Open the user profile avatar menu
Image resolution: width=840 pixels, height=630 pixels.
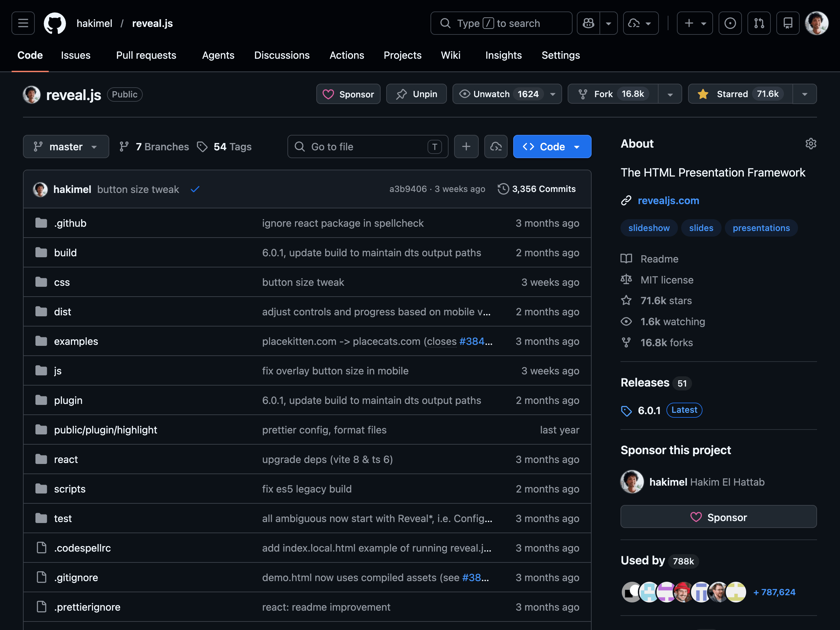(x=816, y=23)
